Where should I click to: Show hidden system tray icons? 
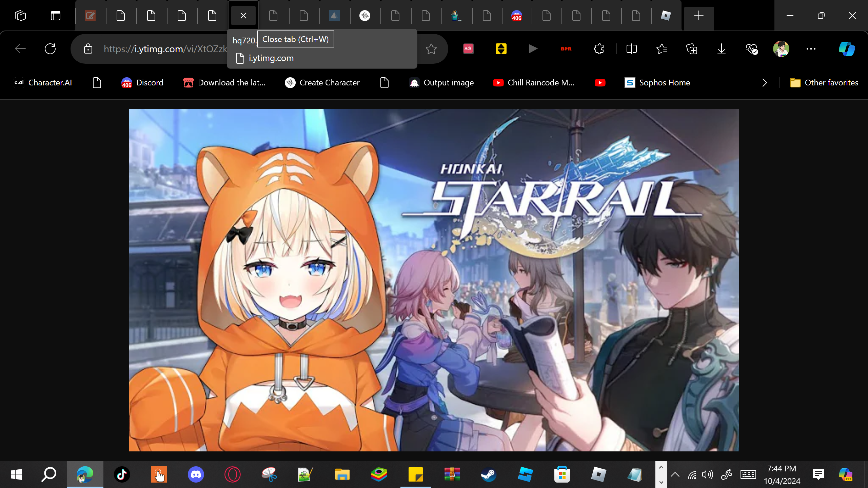click(x=675, y=474)
